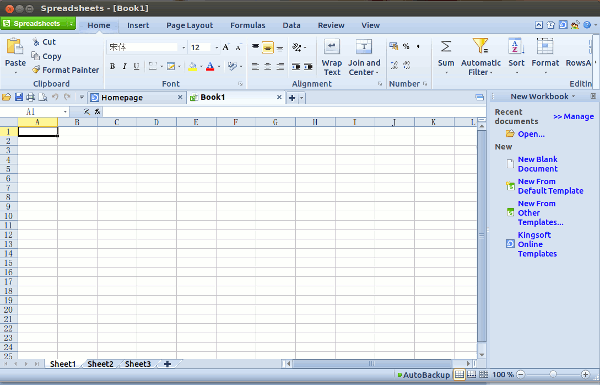Go to the Formulas ribbon tab
600x385 pixels.
pos(248,25)
